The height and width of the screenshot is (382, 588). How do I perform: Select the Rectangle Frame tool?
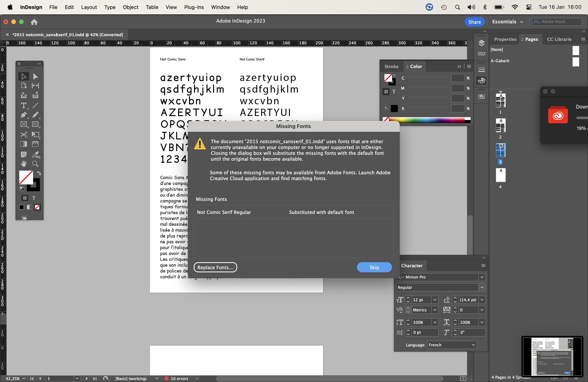click(24, 124)
